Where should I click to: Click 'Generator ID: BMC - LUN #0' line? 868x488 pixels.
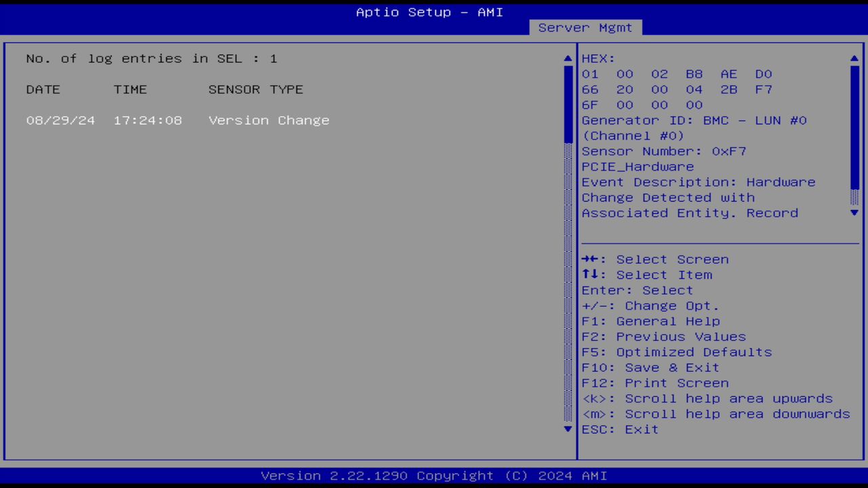coord(694,120)
